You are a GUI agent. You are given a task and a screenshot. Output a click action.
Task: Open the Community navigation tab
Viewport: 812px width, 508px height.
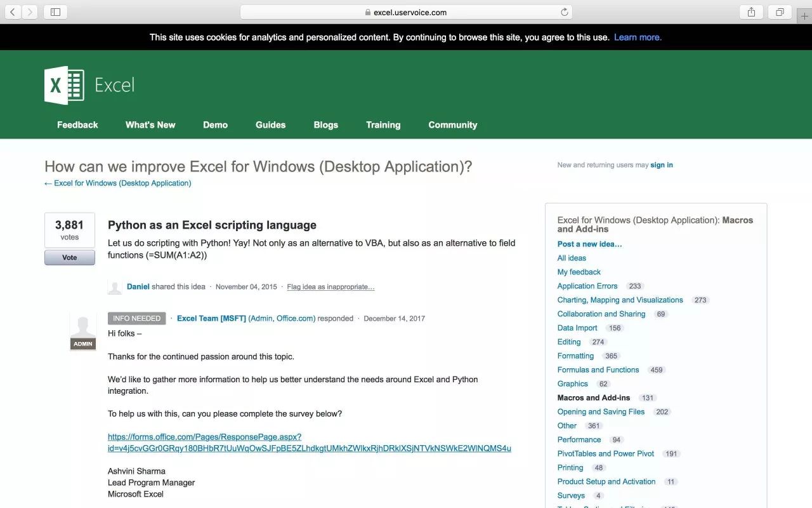pos(453,125)
